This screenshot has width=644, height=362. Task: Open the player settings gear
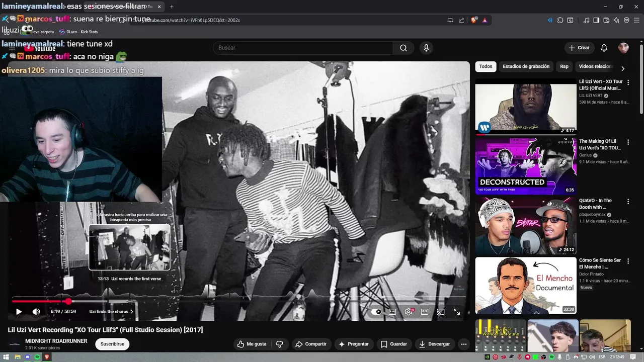click(409, 312)
